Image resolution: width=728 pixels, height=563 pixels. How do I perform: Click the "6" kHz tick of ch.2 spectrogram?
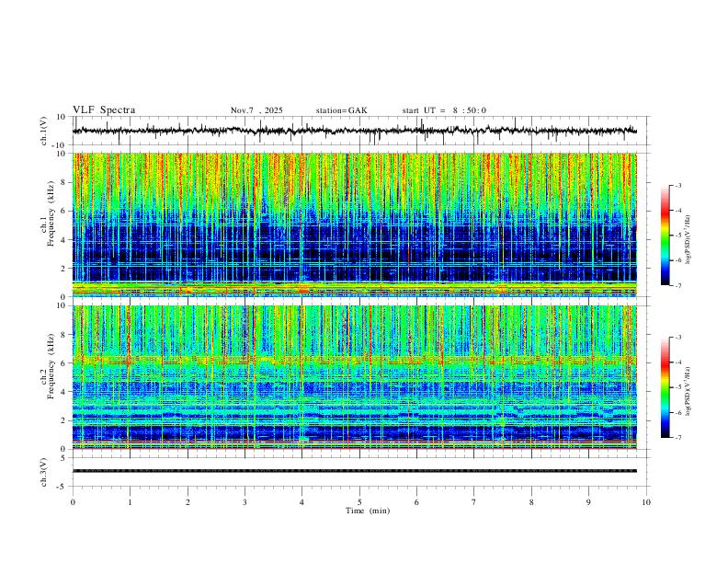(x=63, y=363)
